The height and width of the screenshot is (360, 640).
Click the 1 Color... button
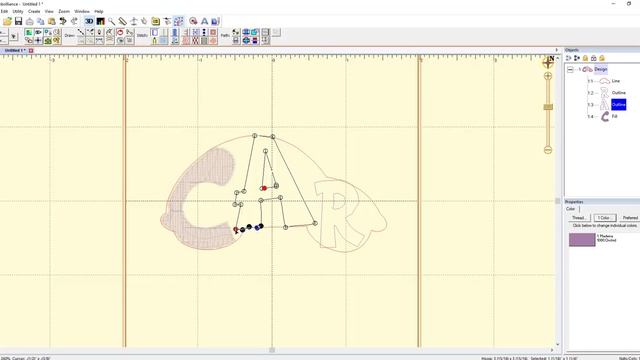pyautogui.click(x=604, y=218)
